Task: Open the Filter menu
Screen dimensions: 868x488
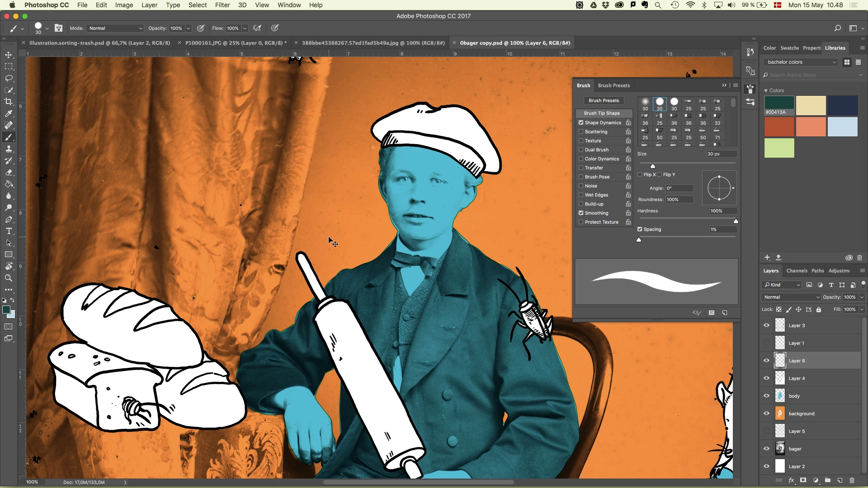Action: point(222,5)
